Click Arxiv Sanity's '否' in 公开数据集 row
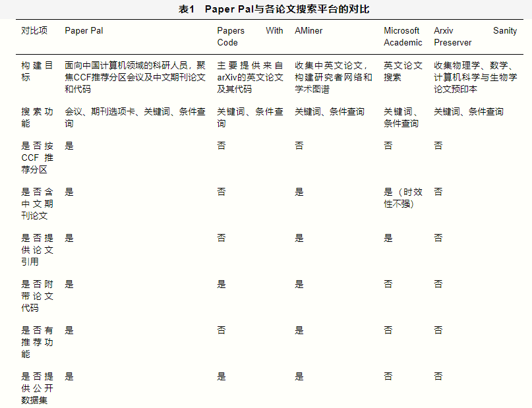532x408 pixels. 438,376
